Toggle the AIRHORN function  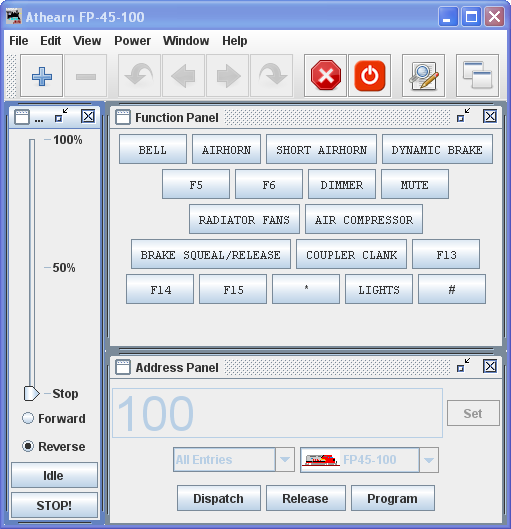(x=226, y=149)
